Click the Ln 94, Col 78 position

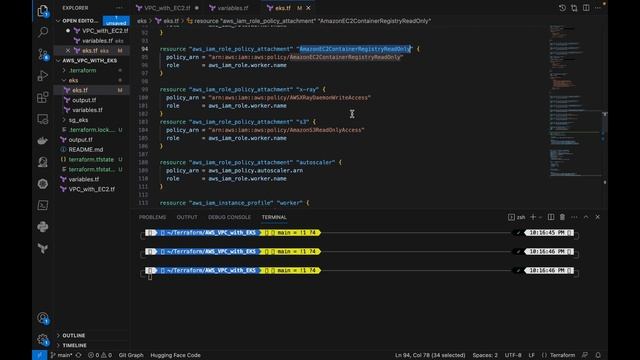(x=430, y=355)
